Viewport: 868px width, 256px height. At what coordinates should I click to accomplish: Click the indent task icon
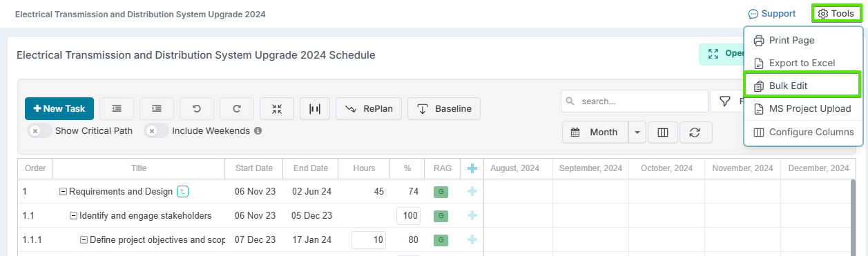pos(157,108)
